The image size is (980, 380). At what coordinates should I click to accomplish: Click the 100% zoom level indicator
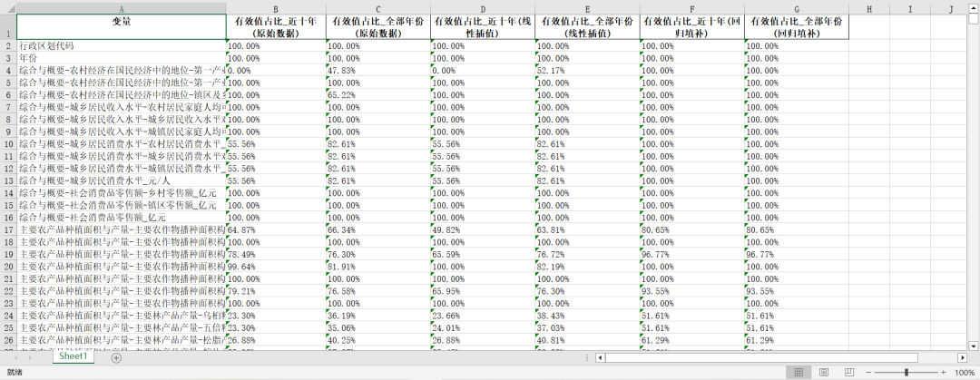click(x=965, y=373)
